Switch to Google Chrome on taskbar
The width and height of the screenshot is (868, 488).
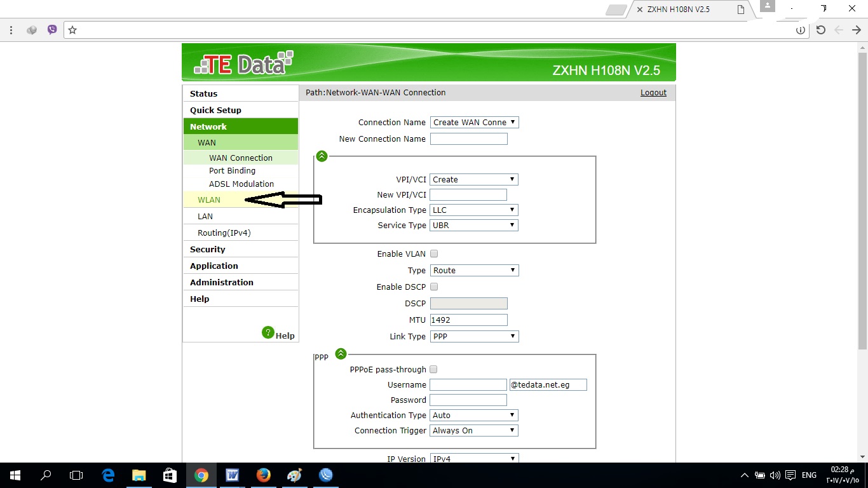201,475
